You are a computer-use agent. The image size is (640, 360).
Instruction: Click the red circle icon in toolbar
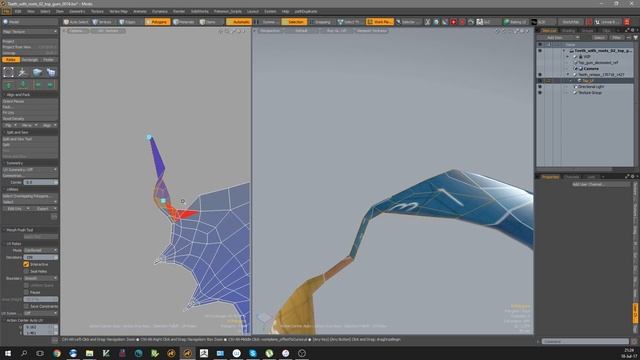462,22
